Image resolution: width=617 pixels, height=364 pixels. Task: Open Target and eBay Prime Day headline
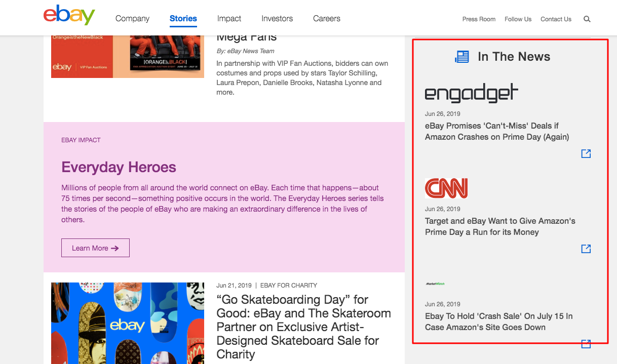[500, 226]
